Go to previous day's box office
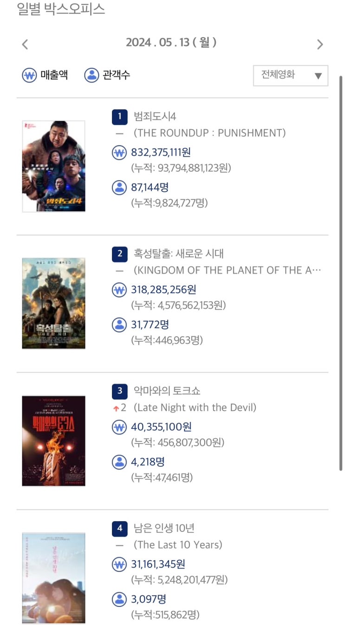 pyautogui.click(x=25, y=44)
